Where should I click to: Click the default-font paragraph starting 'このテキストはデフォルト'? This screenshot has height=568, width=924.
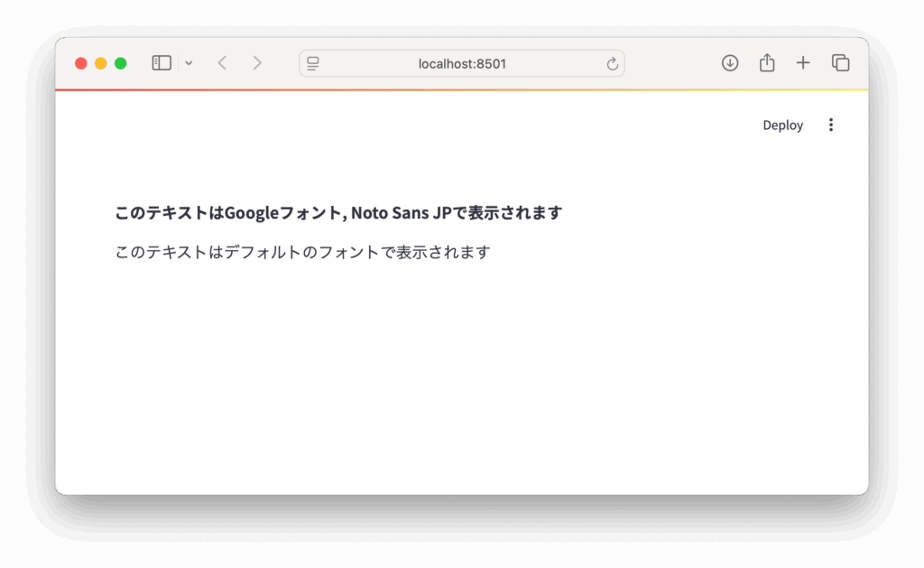[x=302, y=252]
